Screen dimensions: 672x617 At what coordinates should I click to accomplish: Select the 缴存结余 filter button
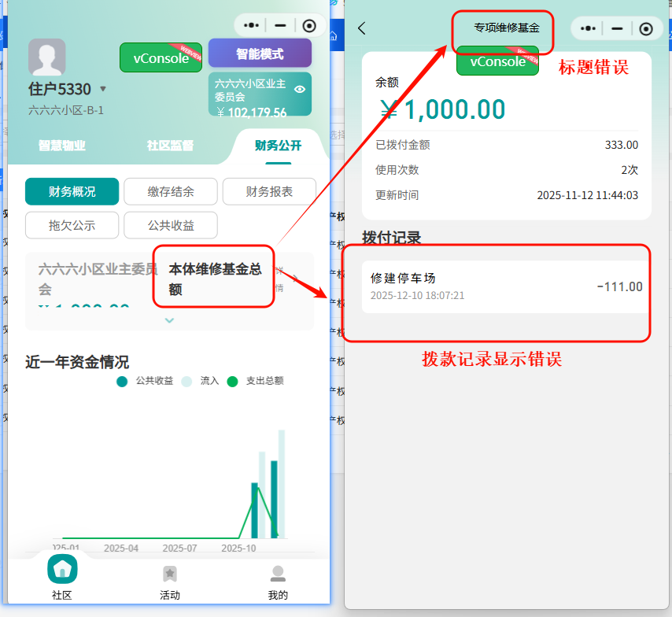171,191
